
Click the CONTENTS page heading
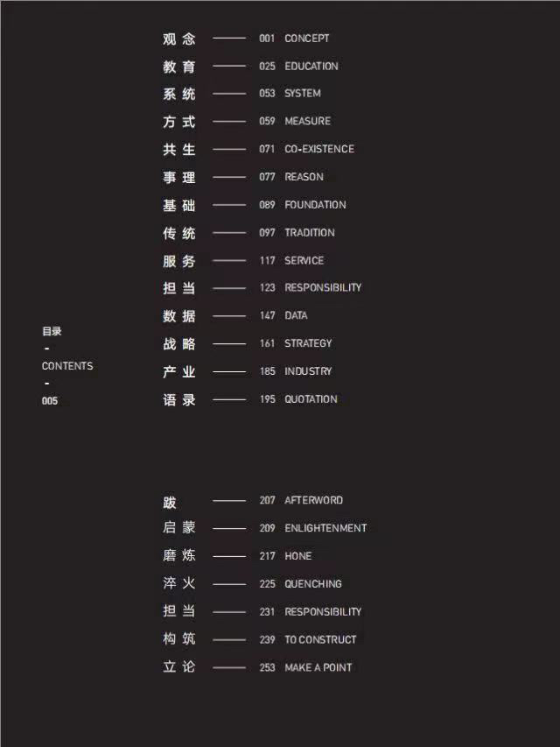coord(67,366)
